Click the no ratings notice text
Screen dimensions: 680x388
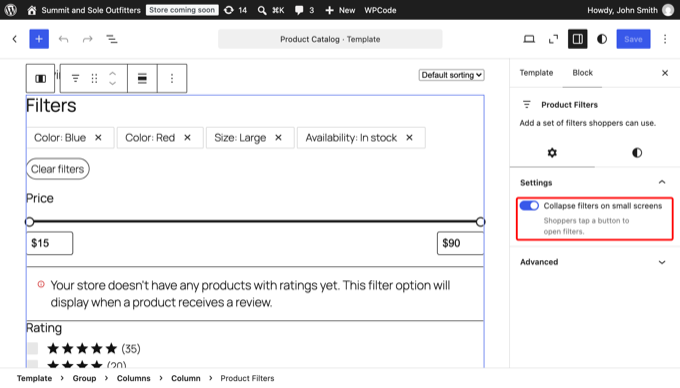tap(250, 293)
